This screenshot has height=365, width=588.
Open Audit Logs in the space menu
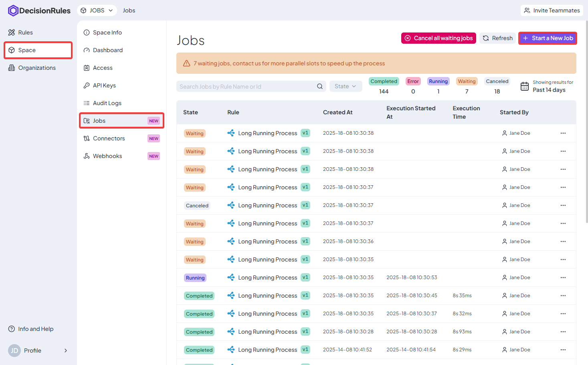tap(107, 103)
